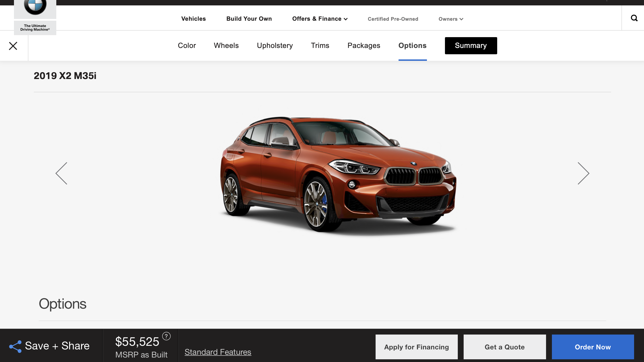Expand the Owners dropdown menu

451,19
